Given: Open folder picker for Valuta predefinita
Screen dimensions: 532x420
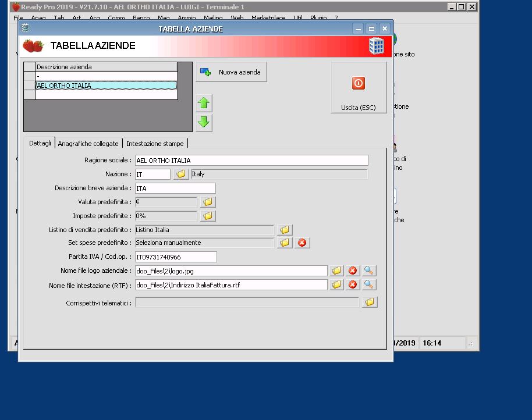Looking at the screenshot, I should point(208,202).
